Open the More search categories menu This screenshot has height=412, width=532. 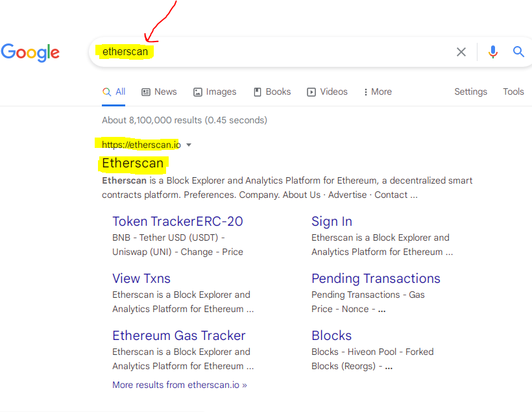point(378,92)
